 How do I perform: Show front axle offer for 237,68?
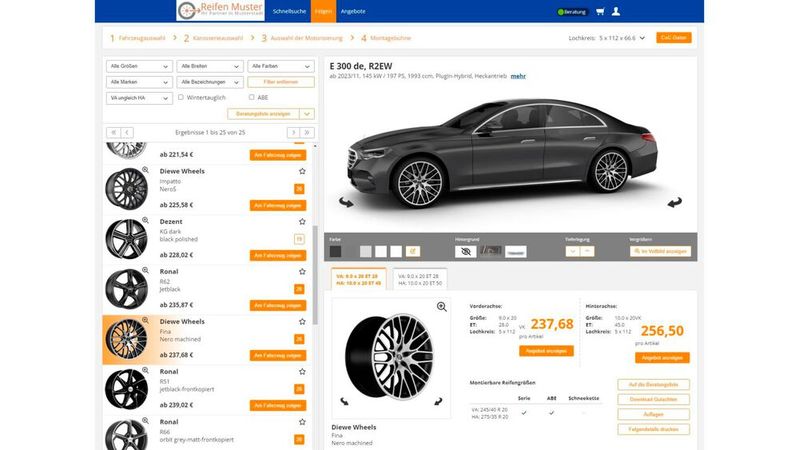coord(546,351)
